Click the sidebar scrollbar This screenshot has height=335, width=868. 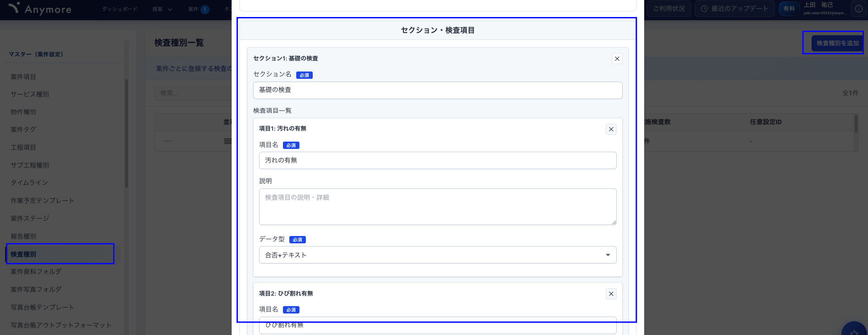point(127,133)
